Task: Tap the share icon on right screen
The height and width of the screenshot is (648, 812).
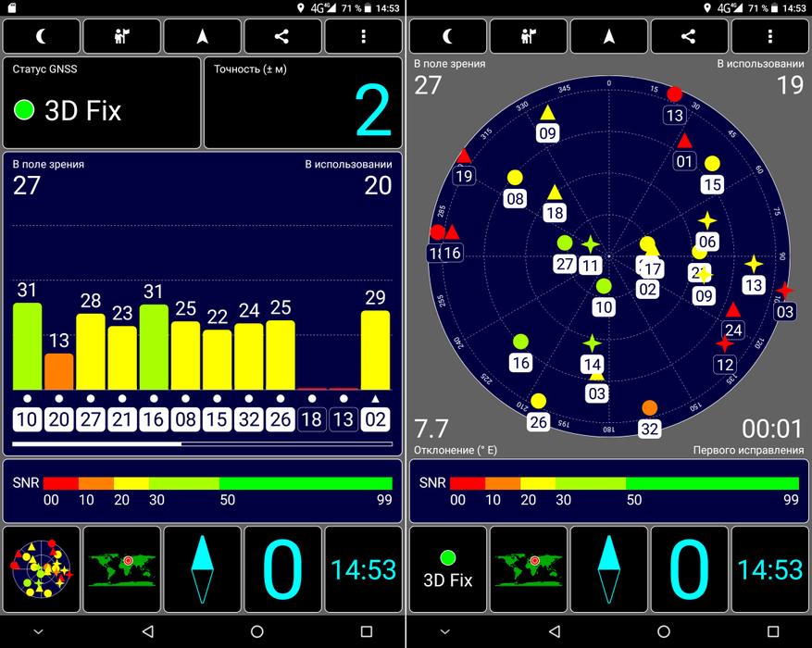Action: coord(690,37)
